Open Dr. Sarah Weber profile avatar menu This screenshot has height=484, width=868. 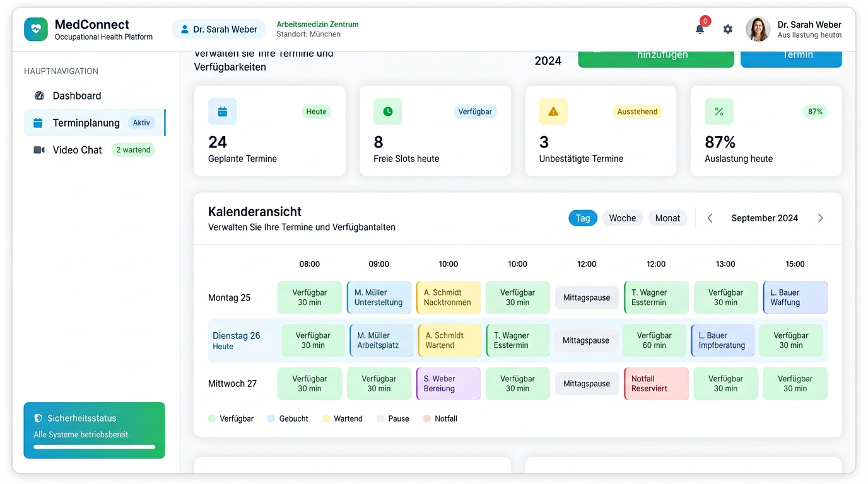click(758, 29)
